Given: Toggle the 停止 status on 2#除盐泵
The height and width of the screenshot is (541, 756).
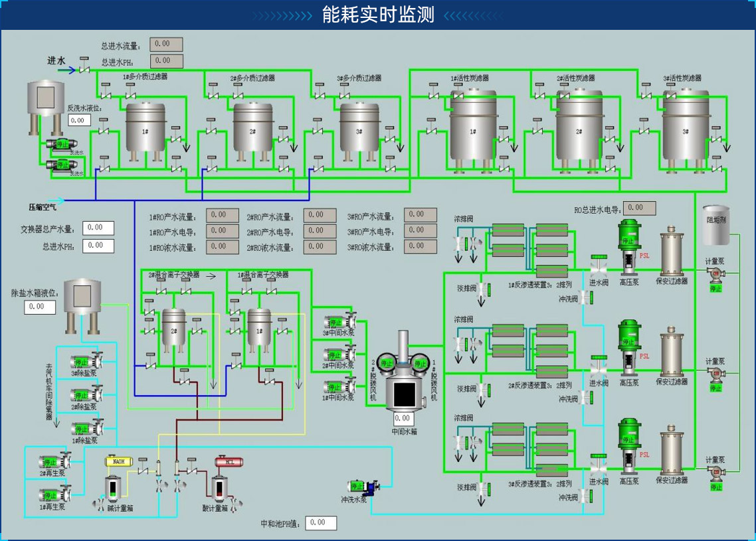Looking at the screenshot, I should pos(82,396).
